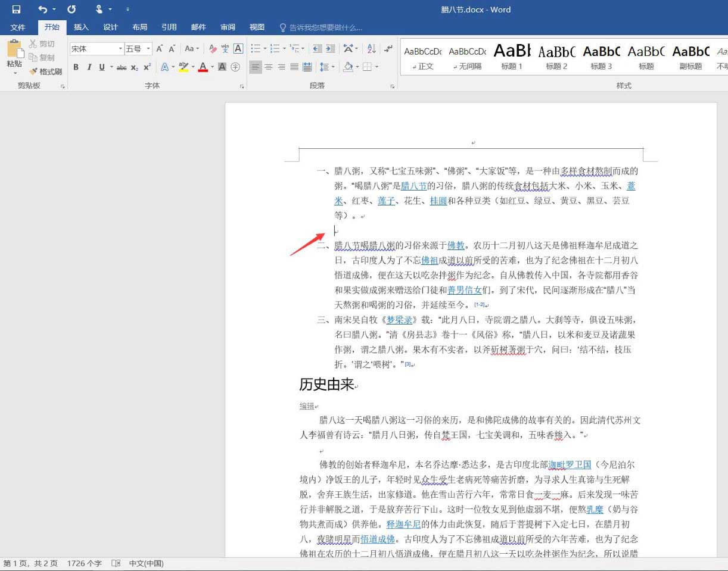The width and height of the screenshot is (728, 571).
Task: Click the sort icon in Paragraph group
Action: [371, 49]
